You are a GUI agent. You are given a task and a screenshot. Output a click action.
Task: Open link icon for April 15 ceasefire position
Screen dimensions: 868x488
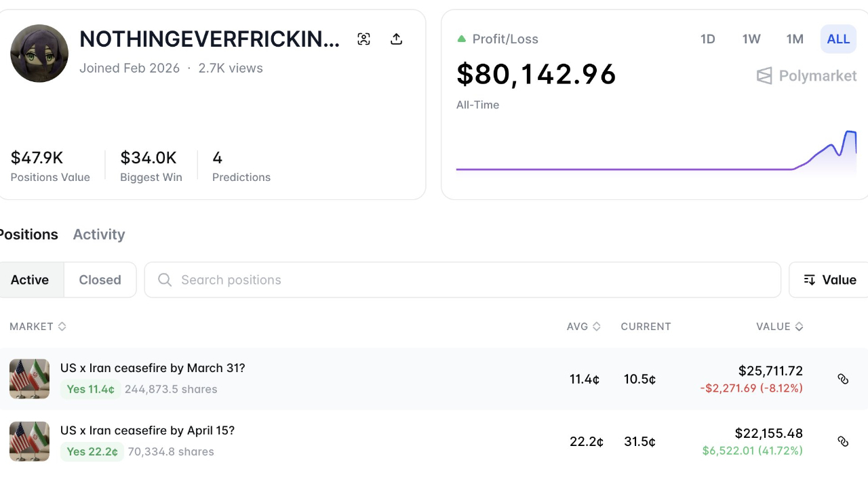pos(843,441)
